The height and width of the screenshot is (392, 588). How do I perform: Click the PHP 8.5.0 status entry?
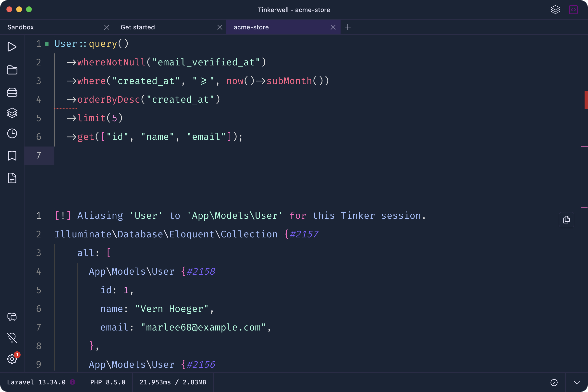tap(108, 382)
